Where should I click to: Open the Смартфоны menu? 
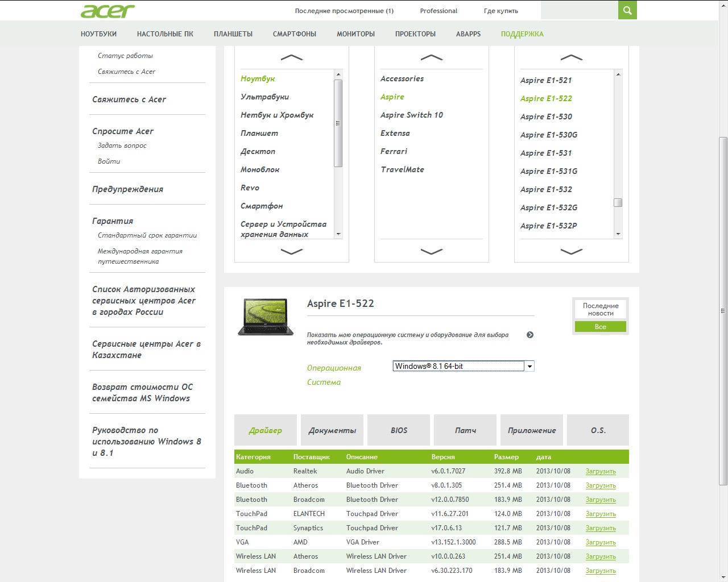coord(295,34)
